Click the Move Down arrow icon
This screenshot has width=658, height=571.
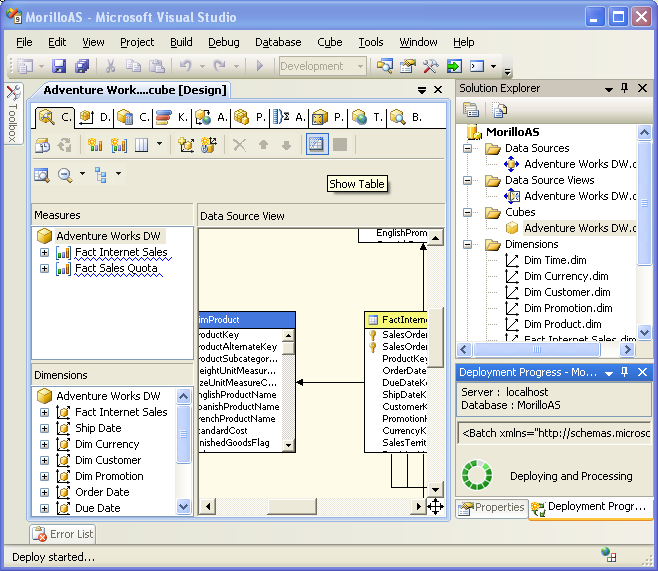[x=286, y=145]
